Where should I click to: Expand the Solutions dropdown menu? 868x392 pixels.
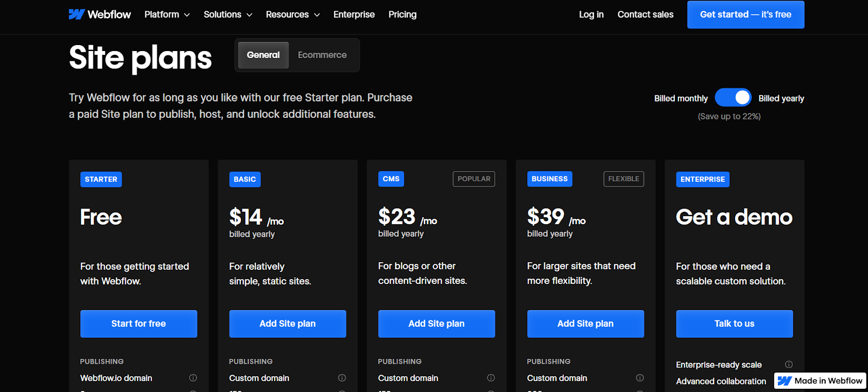pyautogui.click(x=228, y=15)
